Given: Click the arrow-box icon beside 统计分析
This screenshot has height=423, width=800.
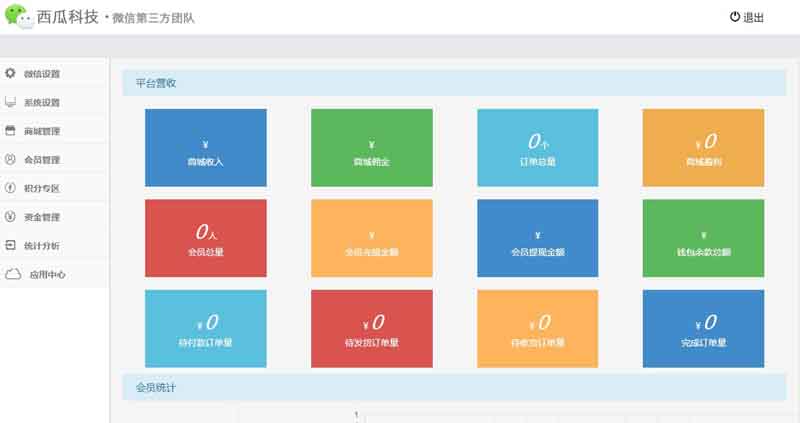Looking at the screenshot, I should click(x=10, y=245).
